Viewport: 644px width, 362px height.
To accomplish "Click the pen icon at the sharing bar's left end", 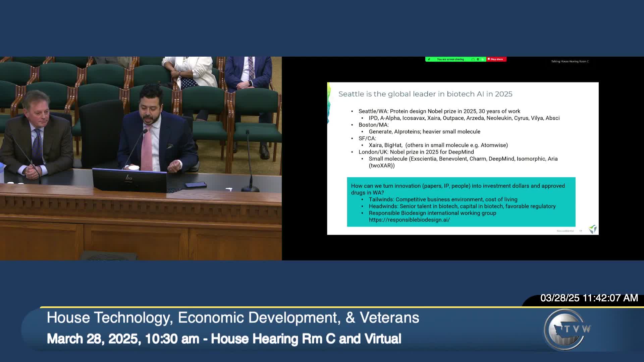I will 429,59.
